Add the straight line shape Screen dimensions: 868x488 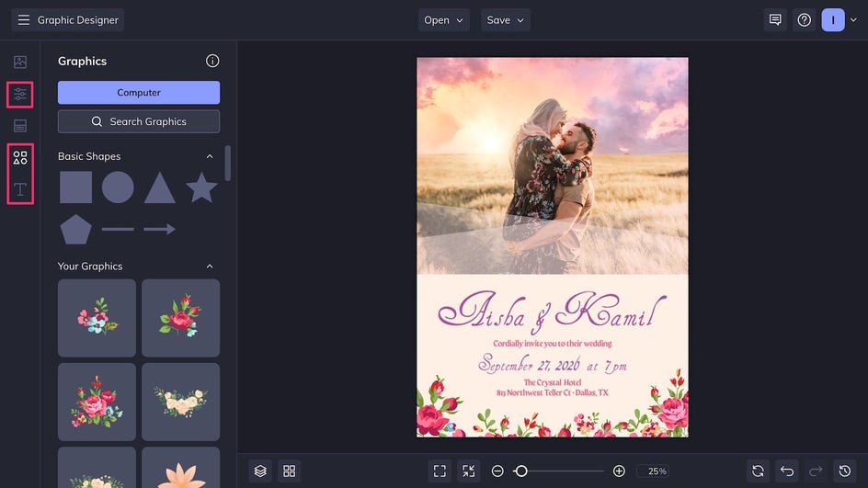click(118, 229)
